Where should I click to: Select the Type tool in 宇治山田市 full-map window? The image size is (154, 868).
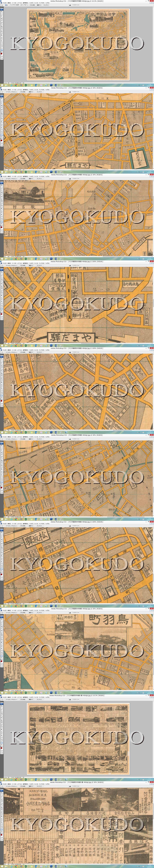click(x=2, y=39)
